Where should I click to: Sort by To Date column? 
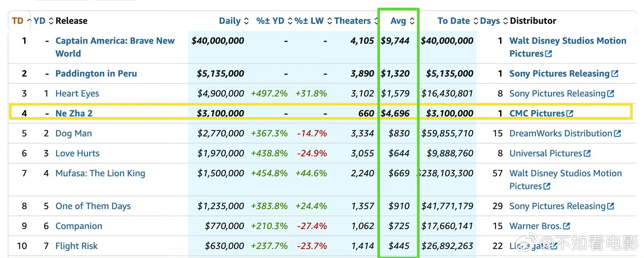coord(458,21)
